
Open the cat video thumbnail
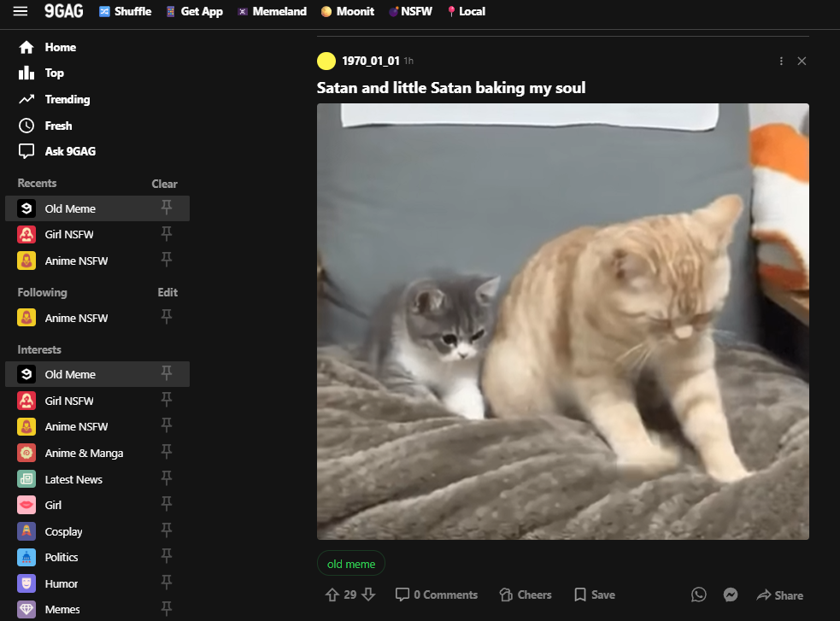point(562,321)
